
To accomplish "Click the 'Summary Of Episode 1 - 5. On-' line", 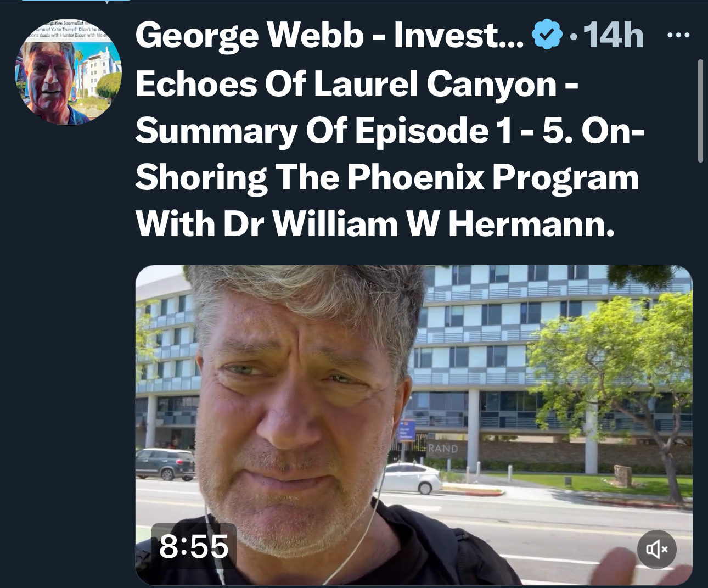I will (390, 131).
